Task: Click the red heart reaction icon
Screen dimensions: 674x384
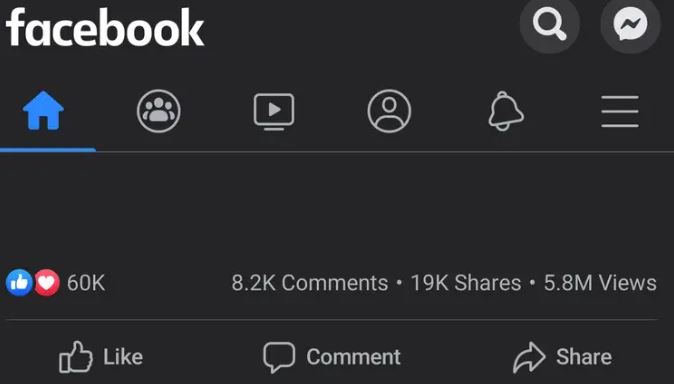Action: point(47,283)
